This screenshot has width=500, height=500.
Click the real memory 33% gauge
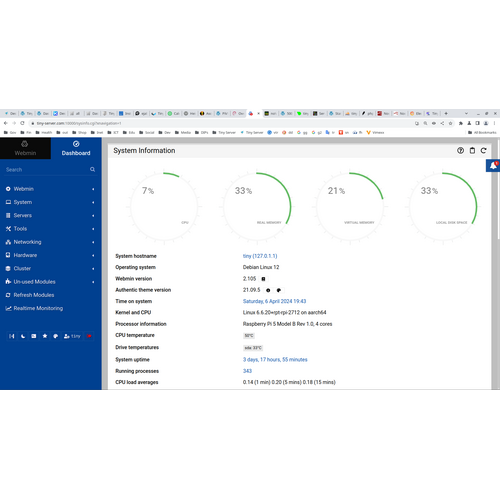(257, 206)
